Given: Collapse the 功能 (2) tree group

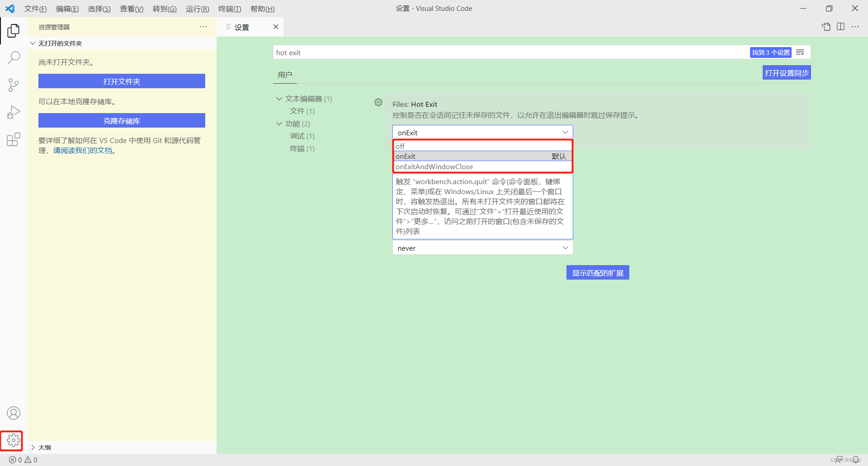Looking at the screenshot, I should [293, 124].
